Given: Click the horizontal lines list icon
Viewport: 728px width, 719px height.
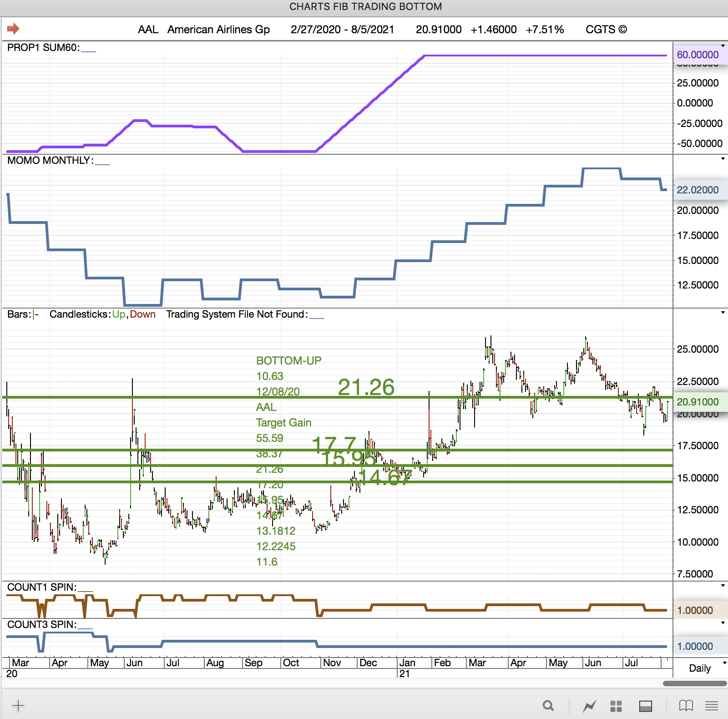Looking at the screenshot, I should [712, 706].
